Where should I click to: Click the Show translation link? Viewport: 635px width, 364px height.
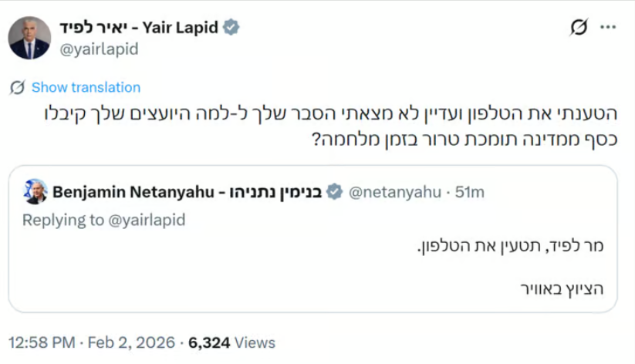(x=86, y=87)
